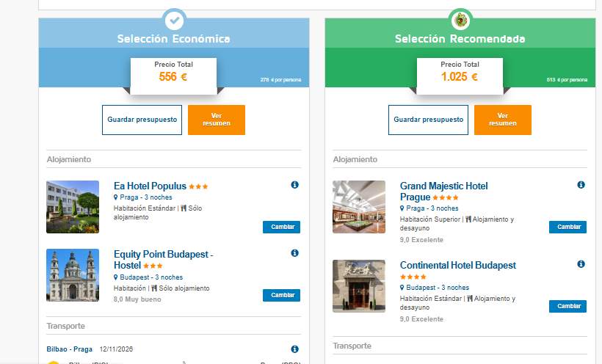
Task: Change the Continental Hotel Budapest accommodation
Action: (567, 306)
